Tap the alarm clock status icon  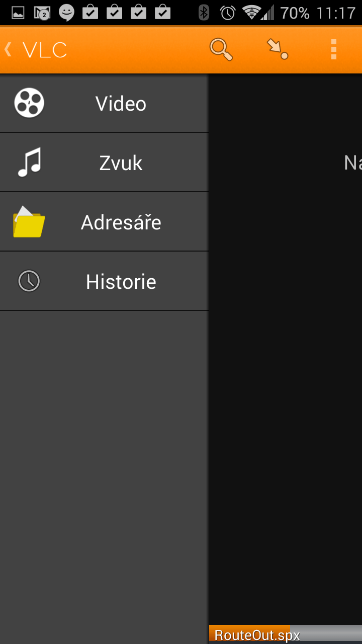click(228, 12)
